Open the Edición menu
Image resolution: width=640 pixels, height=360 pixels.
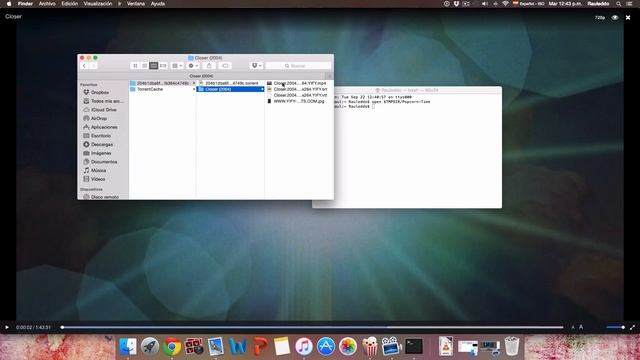click(x=69, y=4)
